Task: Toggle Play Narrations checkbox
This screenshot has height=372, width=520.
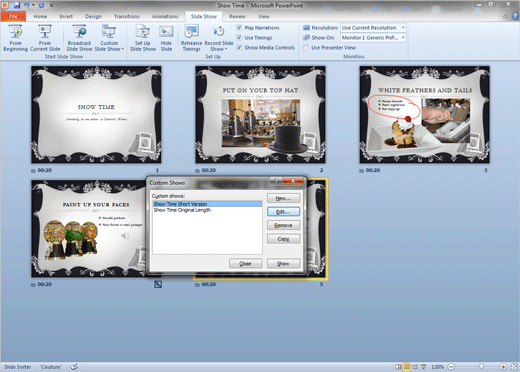Action: [239, 28]
